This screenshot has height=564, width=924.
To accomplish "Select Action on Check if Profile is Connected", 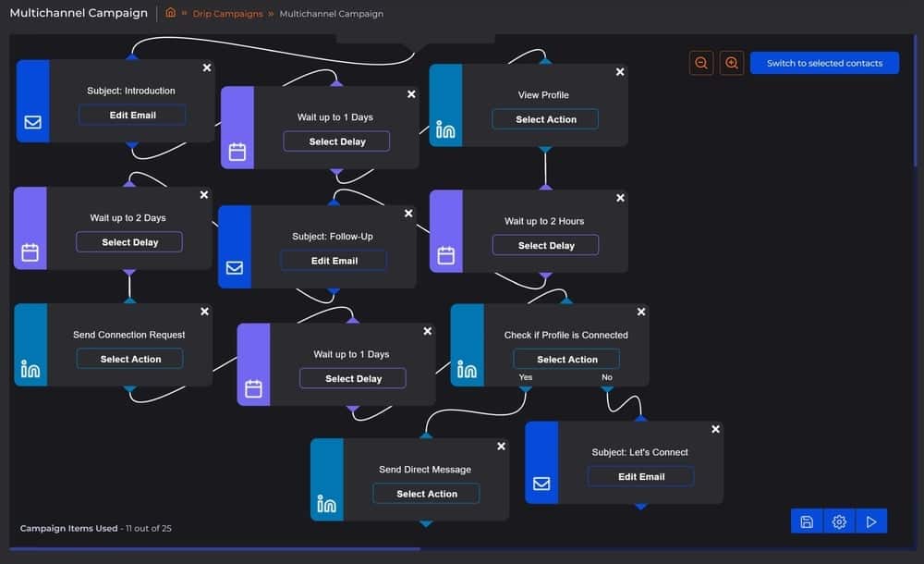I will (566, 360).
